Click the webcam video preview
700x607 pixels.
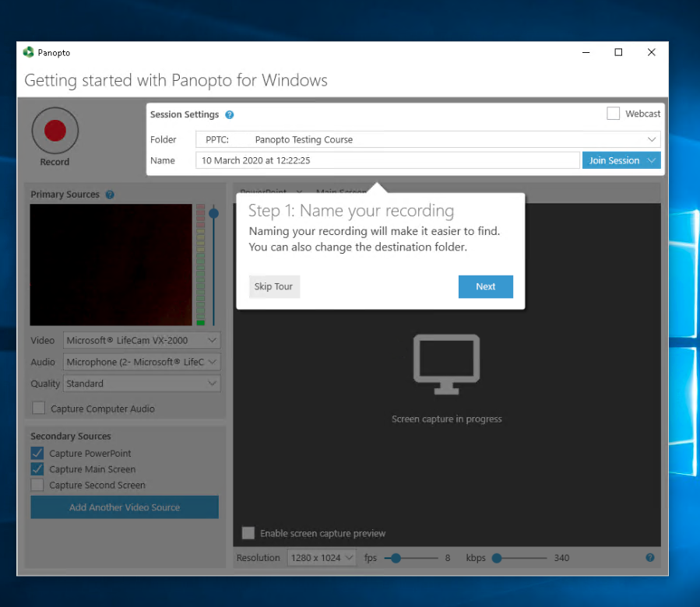111,265
